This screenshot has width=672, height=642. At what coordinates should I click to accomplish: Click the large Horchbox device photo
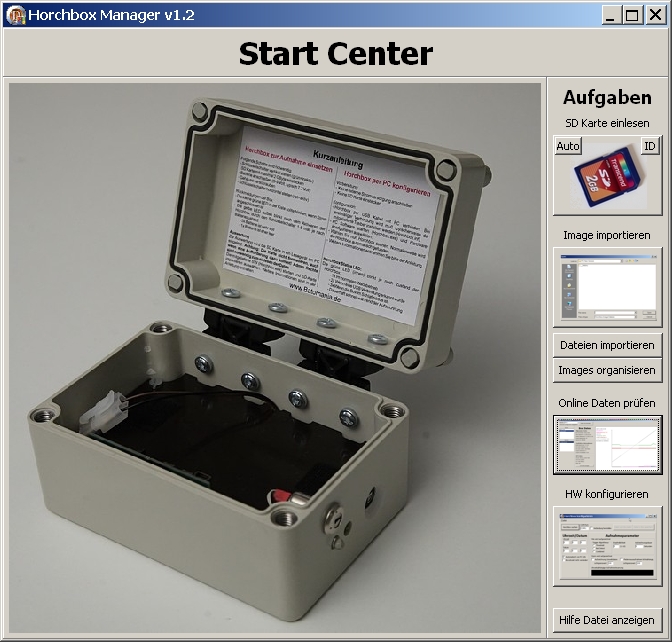(x=275, y=358)
